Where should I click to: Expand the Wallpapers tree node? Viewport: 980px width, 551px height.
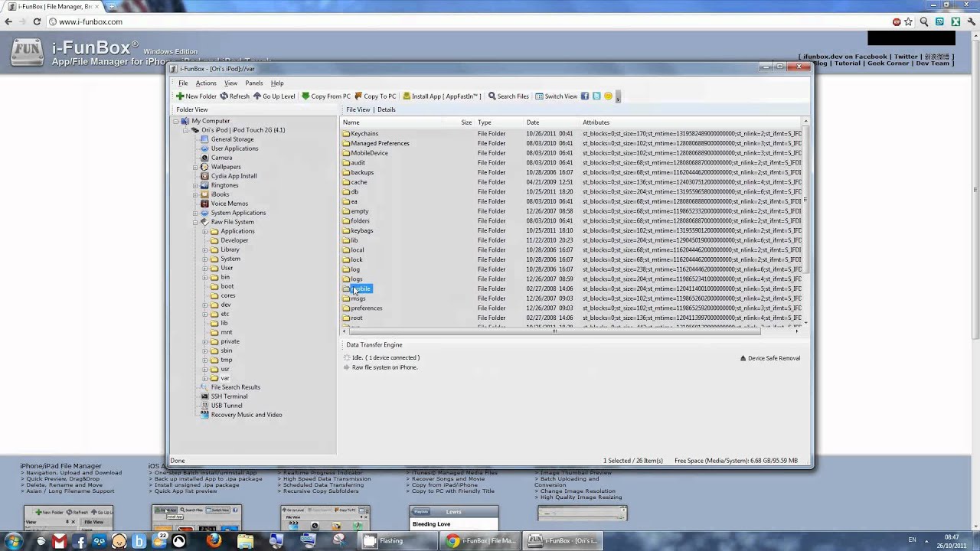(x=195, y=167)
